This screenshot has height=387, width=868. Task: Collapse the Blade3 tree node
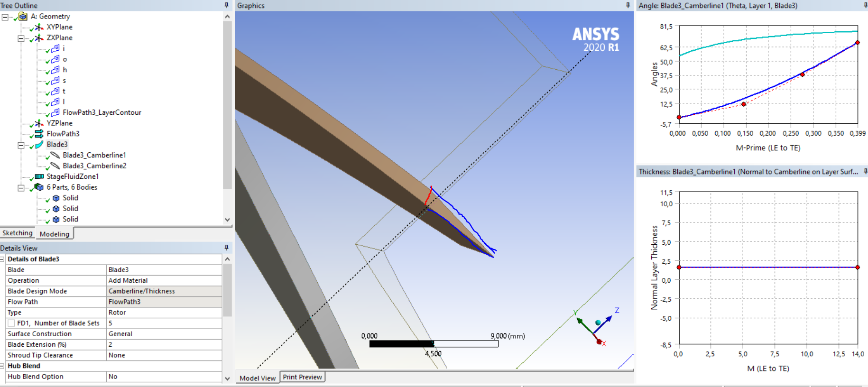(x=21, y=145)
